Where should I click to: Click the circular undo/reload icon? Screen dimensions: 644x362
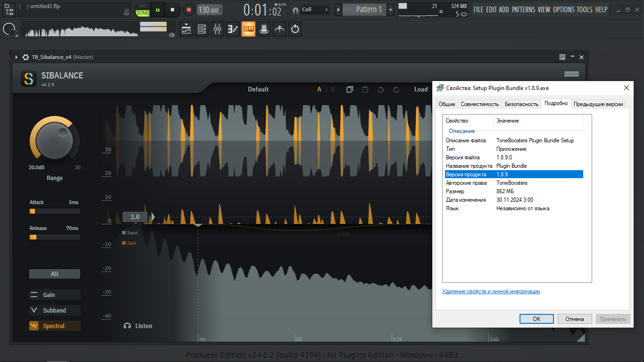295,29
